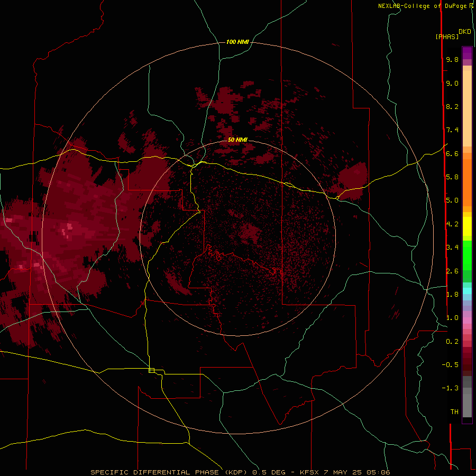
Task: Click the Specific Differential Phase caption text
Action: pyautogui.click(x=240, y=472)
